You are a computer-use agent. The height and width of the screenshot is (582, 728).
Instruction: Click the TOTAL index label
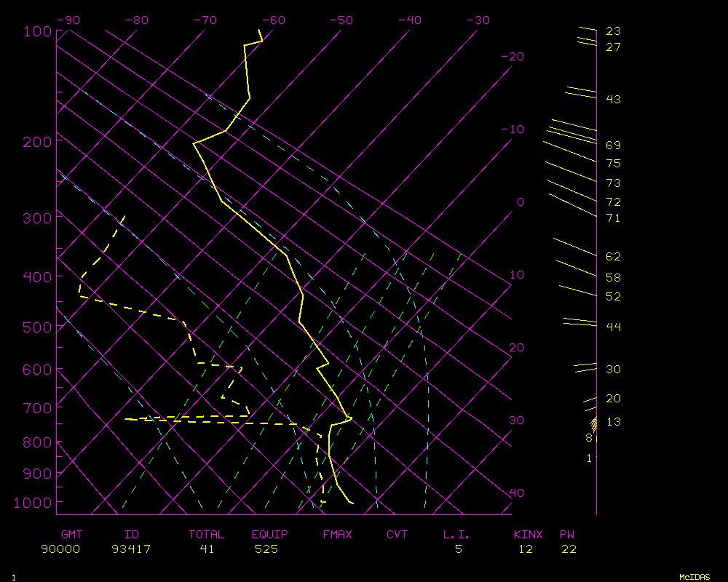click(x=207, y=535)
